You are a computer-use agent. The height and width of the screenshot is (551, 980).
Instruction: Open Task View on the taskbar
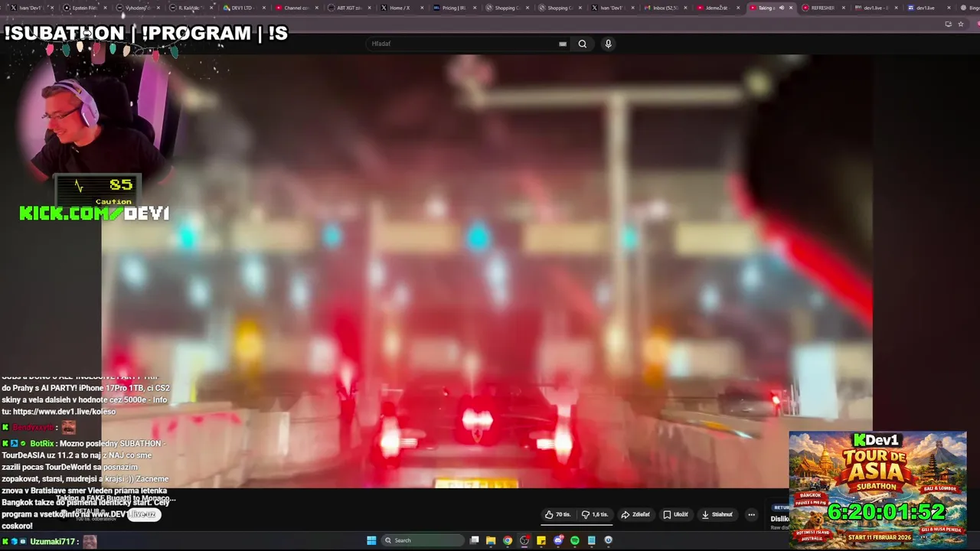(475, 540)
